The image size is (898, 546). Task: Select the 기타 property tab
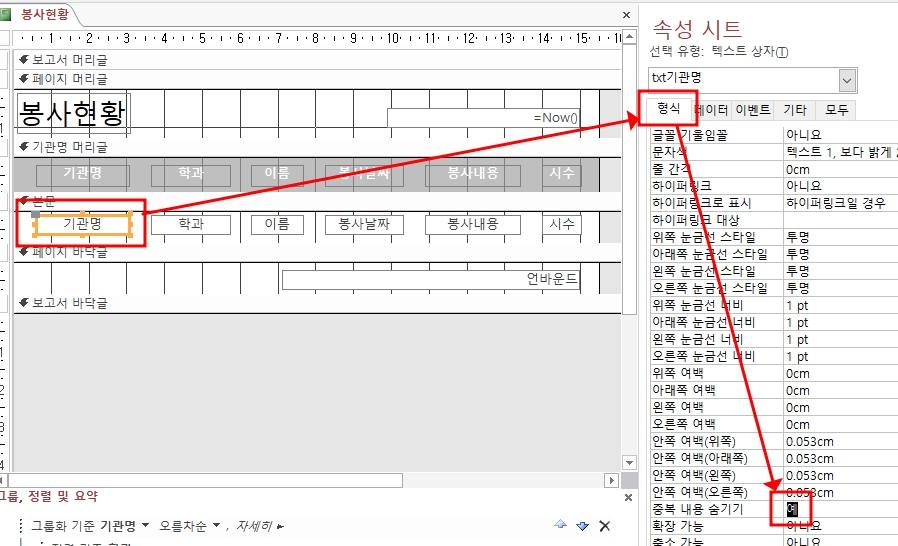(794, 110)
